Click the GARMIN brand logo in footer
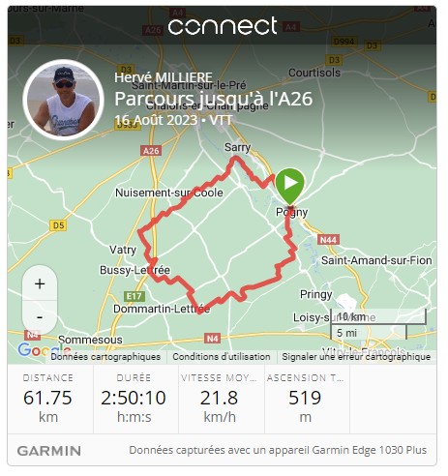The image size is (448, 476). [49, 451]
